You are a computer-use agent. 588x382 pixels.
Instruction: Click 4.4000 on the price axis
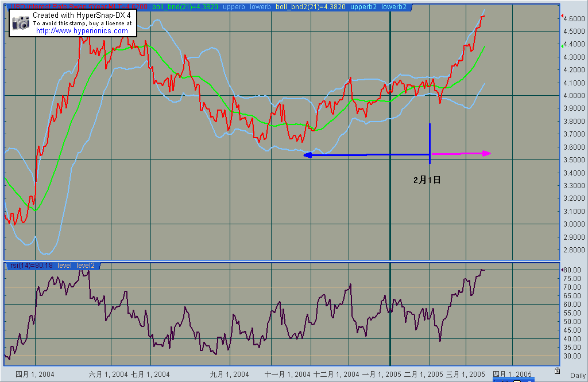point(574,44)
